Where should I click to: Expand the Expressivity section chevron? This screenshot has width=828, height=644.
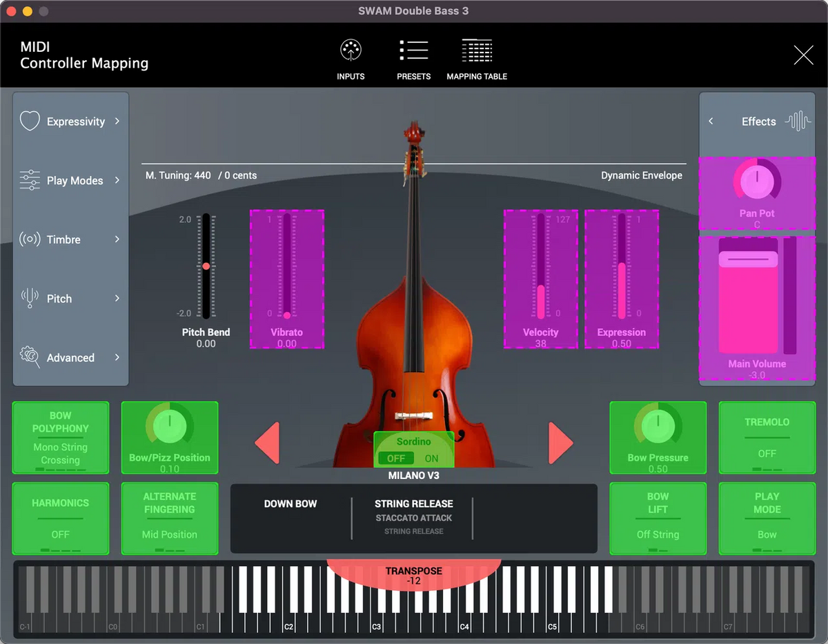click(119, 121)
